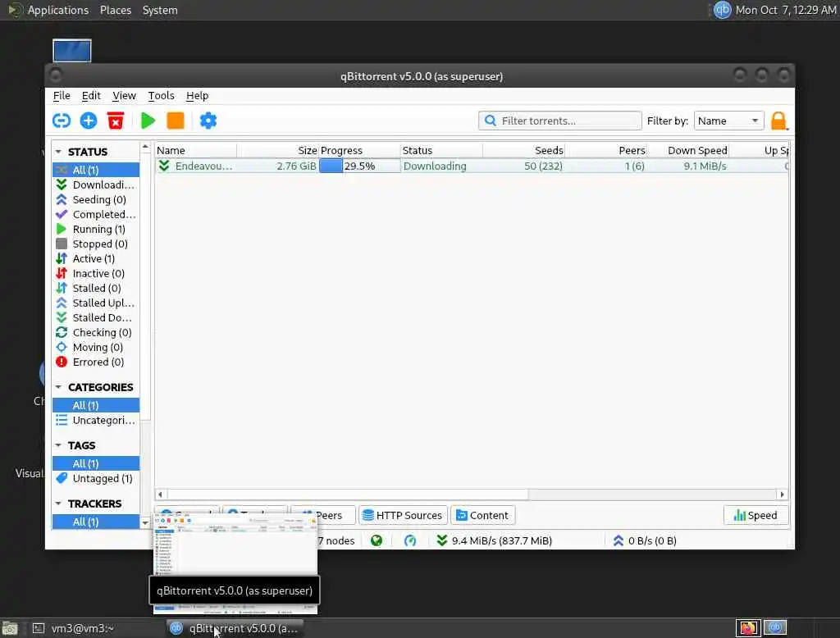Open the Applications menu in top panel
This screenshot has height=638, width=840.
click(x=48, y=10)
